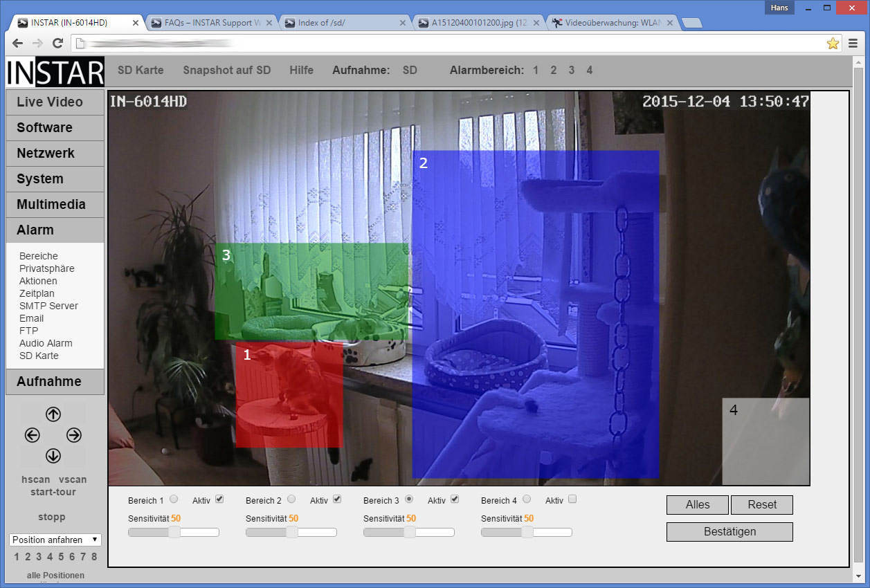Pan camera left with the left arrow
This screenshot has width=870, height=588.
point(32,435)
